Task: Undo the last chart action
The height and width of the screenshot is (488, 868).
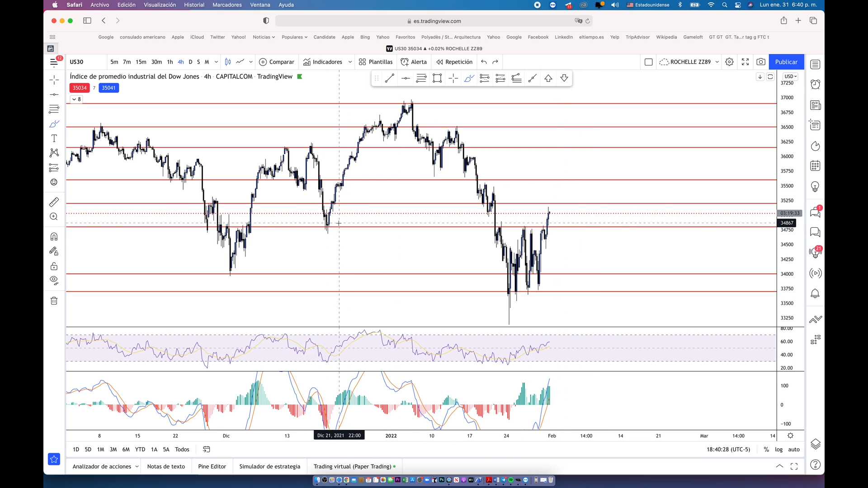Action: [484, 62]
